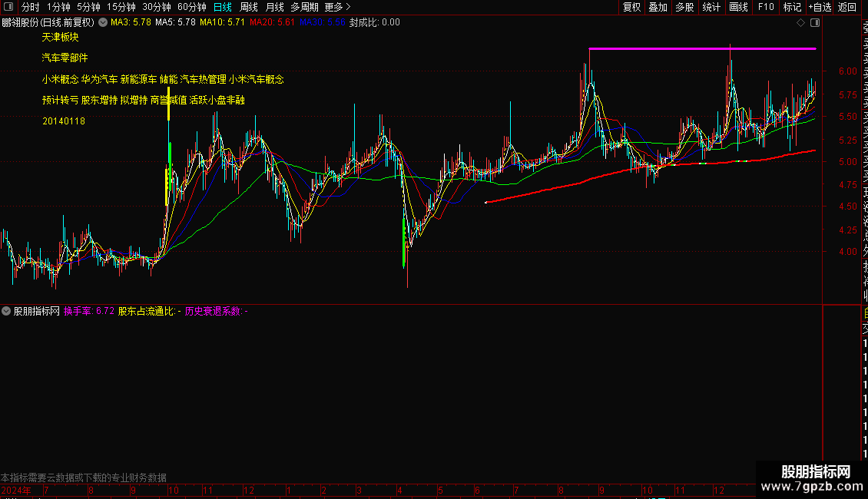The image size is (868, 499).
Task: Select the 15分钟 period tab
Action: click(x=121, y=7)
